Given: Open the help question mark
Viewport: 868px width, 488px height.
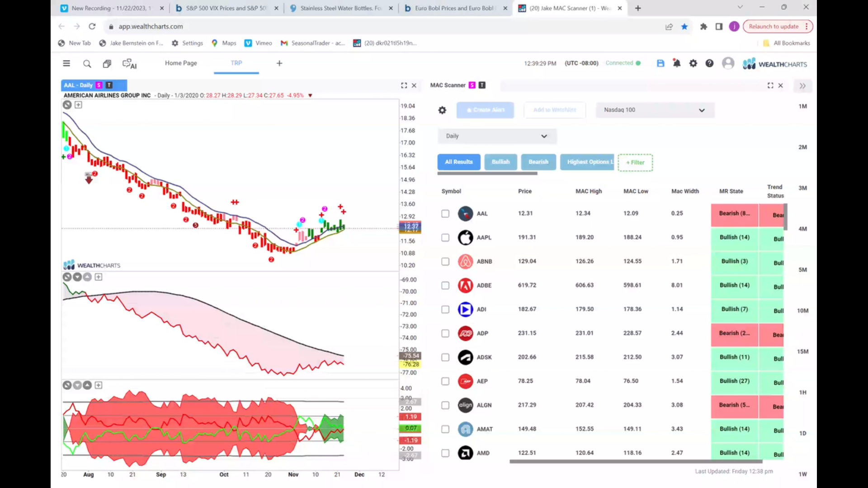Looking at the screenshot, I should (709, 63).
